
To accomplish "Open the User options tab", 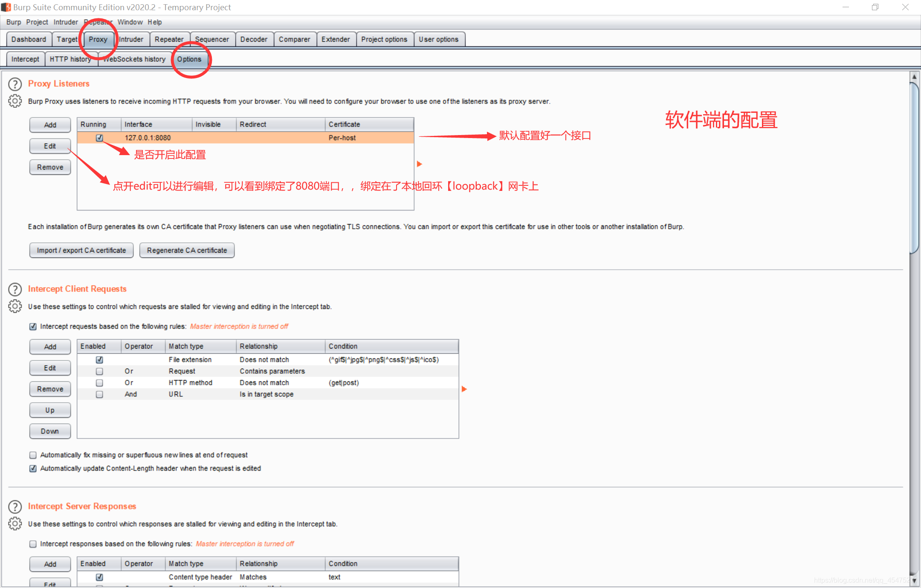I will (439, 39).
